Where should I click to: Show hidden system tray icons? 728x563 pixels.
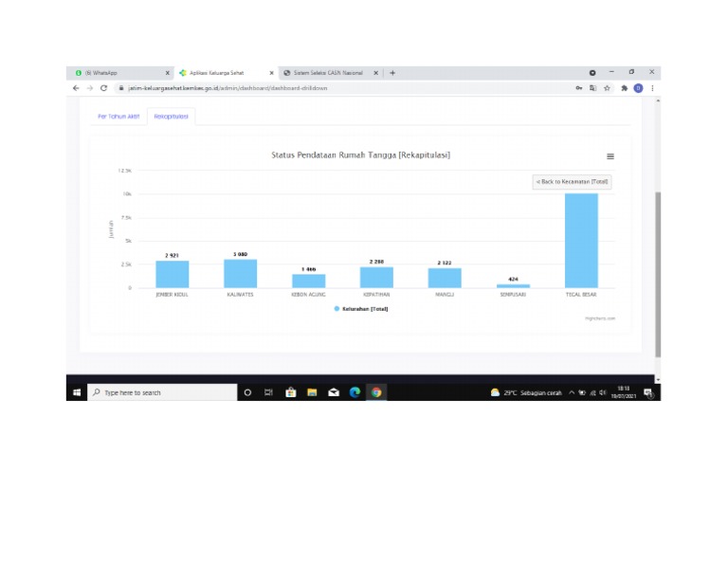572,392
